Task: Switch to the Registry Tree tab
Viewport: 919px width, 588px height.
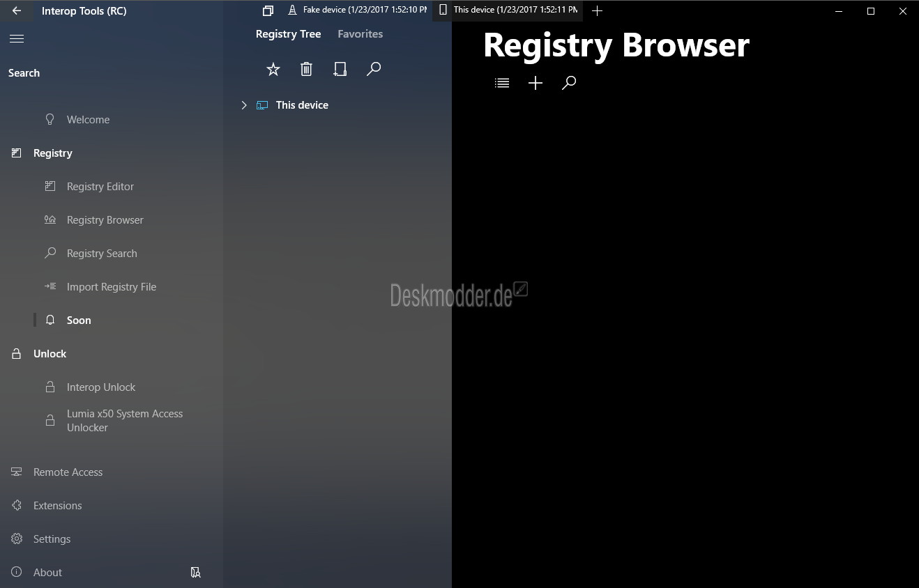Action: [289, 34]
